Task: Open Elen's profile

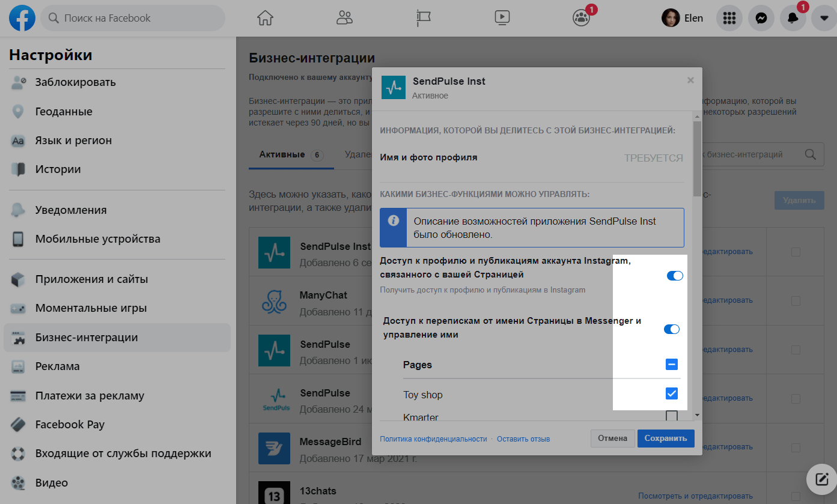Action: click(682, 18)
